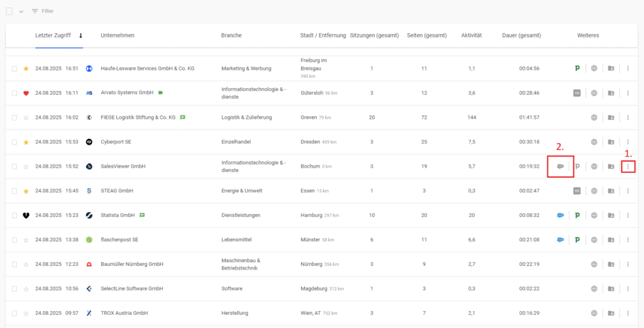Click gray SB icon in Arvato Systems row
Image resolution: width=644 pixels, height=328 pixels.
[x=577, y=93]
